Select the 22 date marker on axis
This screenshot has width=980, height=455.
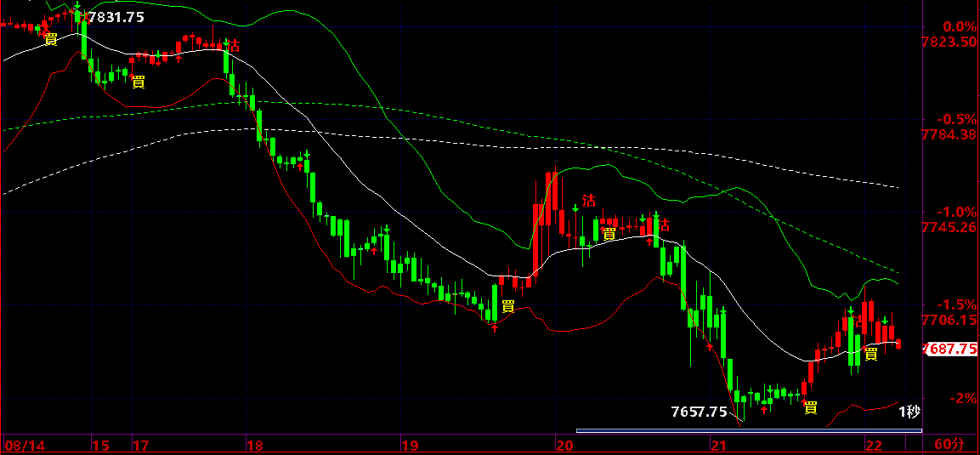[x=873, y=445]
